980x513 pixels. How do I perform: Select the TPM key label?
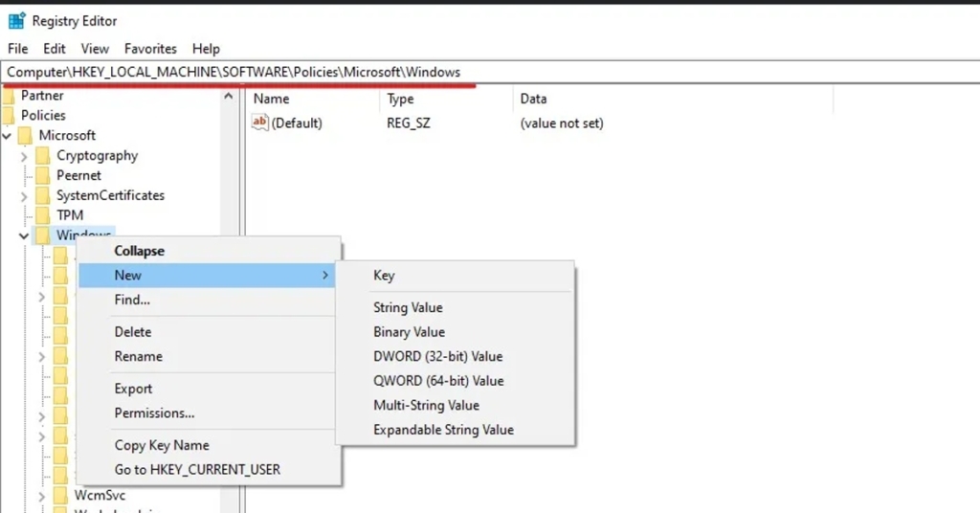pyautogui.click(x=70, y=215)
